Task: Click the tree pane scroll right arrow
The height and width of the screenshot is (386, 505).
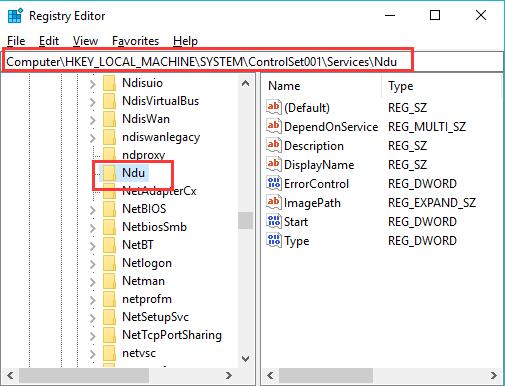Action: coord(229,376)
